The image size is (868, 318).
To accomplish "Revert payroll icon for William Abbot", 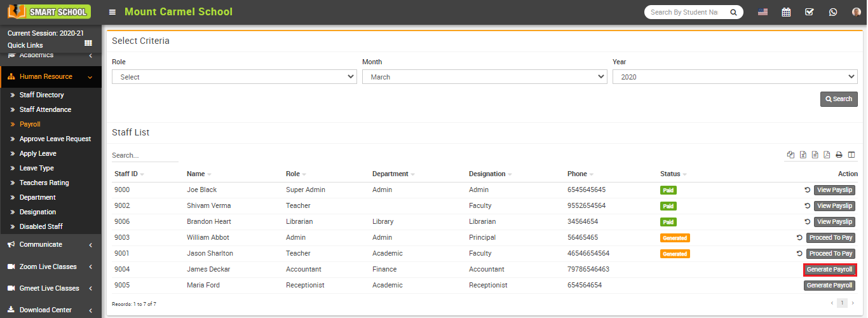I will tap(799, 237).
